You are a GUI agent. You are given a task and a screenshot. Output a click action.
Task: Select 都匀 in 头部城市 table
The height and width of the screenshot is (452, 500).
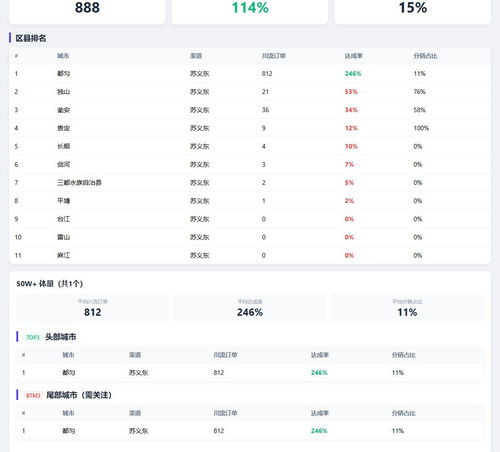[x=69, y=373]
